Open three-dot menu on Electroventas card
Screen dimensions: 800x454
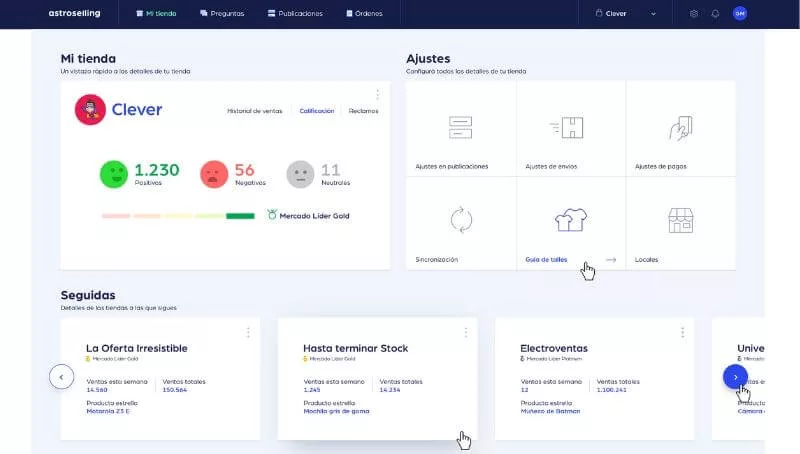[683, 332]
